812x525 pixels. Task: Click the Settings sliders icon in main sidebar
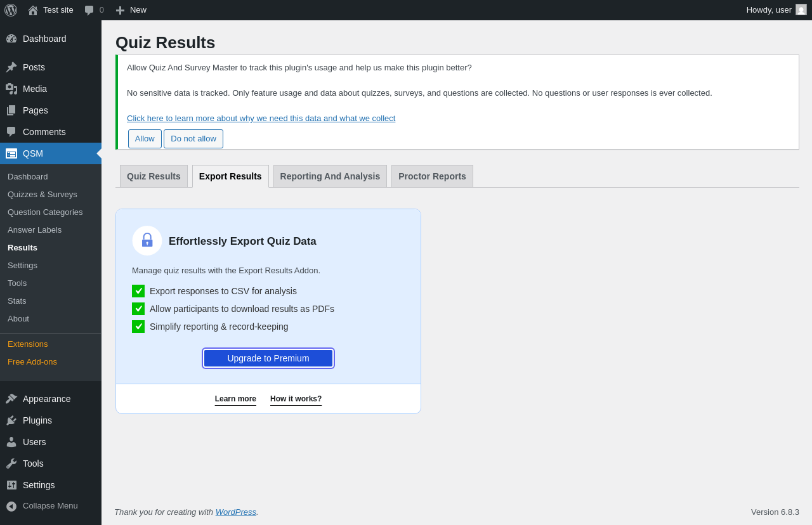click(x=11, y=485)
